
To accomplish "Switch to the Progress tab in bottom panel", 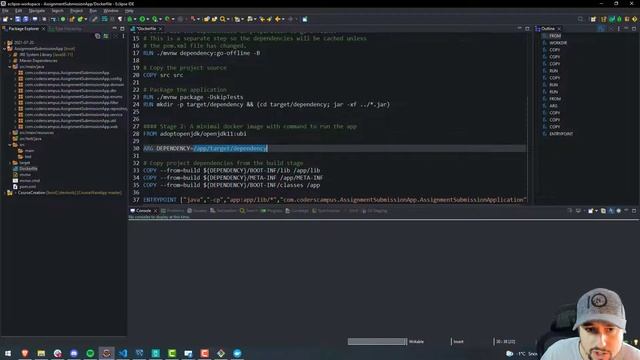I will pos(272,211).
